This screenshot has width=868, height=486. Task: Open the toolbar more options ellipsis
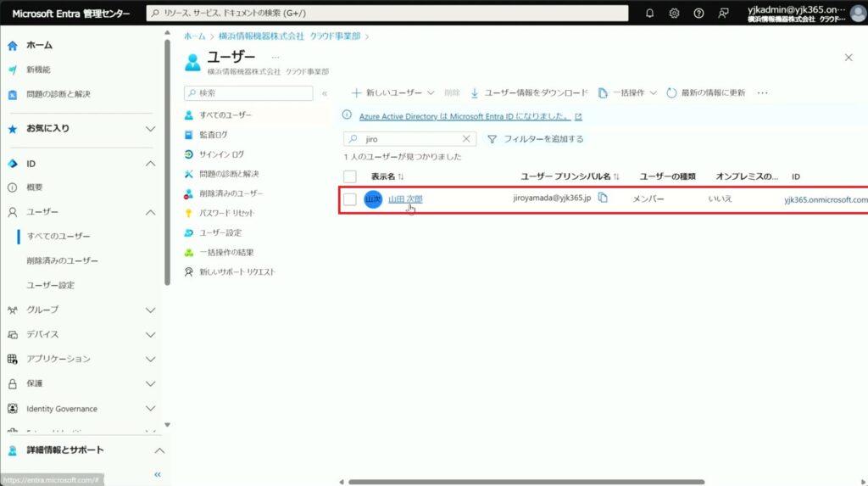coord(762,92)
